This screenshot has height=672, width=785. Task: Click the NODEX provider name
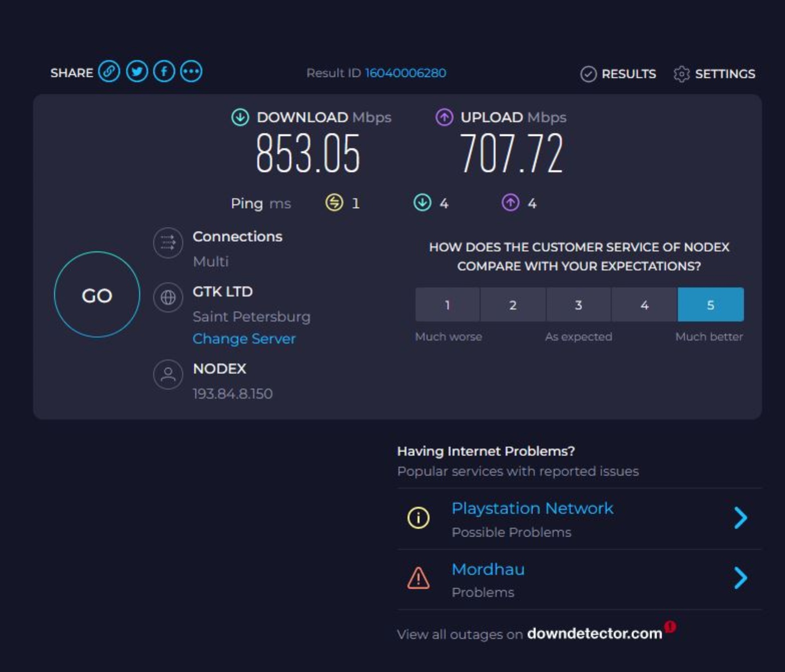tap(220, 369)
